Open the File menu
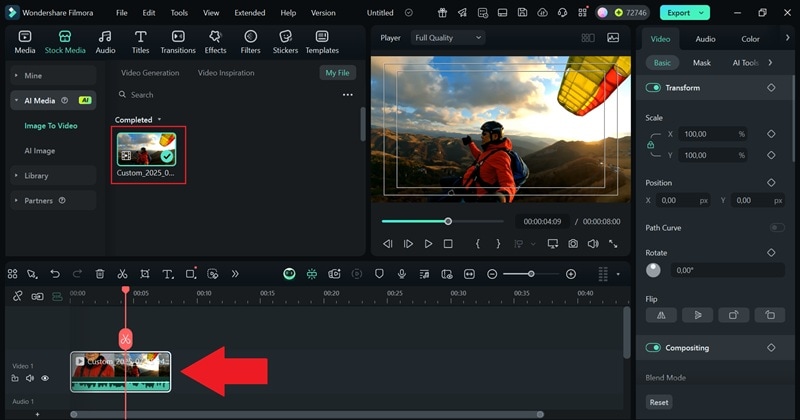This screenshot has width=800, height=420. pyautogui.click(x=121, y=13)
